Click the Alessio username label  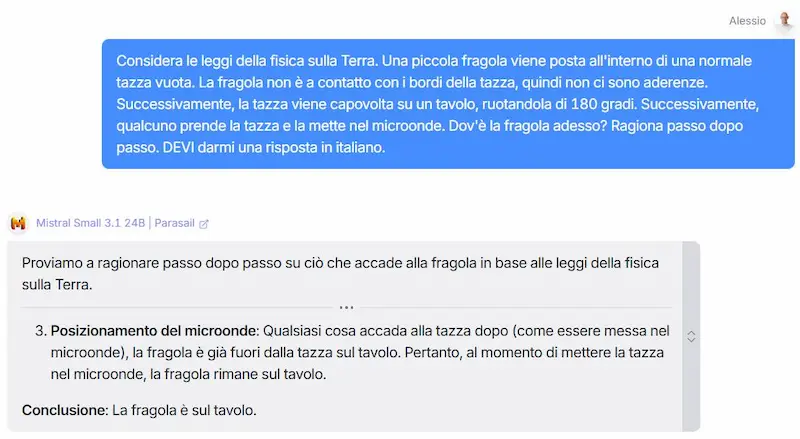click(x=747, y=21)
